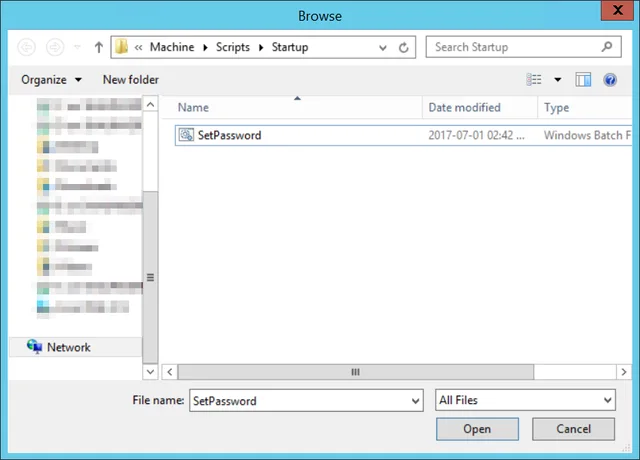Open the All Files type dropdown

525,400
